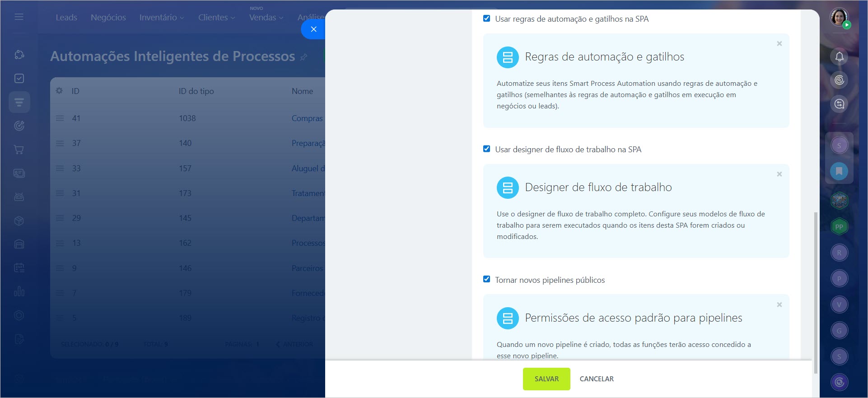Toggle Usar designer de fluxo de trabalho checkbox

pyautogui.click(x=486, y=149)
